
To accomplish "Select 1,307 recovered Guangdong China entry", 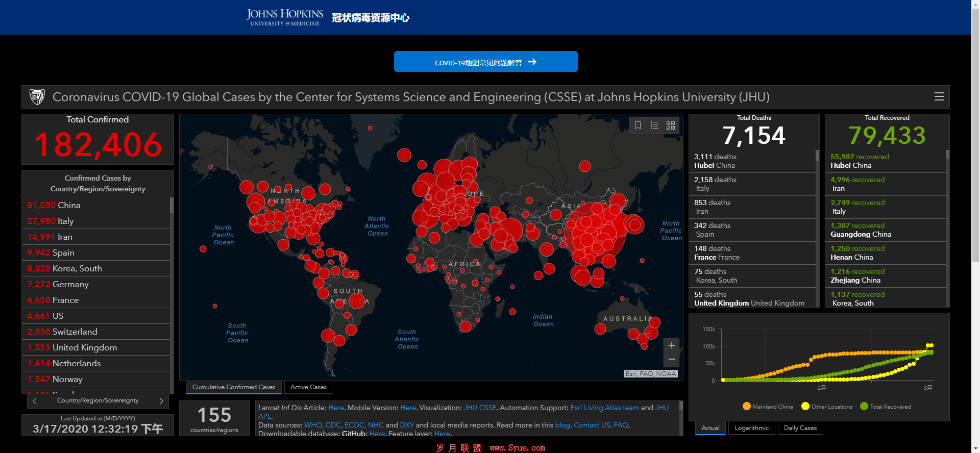I will (x=885, y=230).
